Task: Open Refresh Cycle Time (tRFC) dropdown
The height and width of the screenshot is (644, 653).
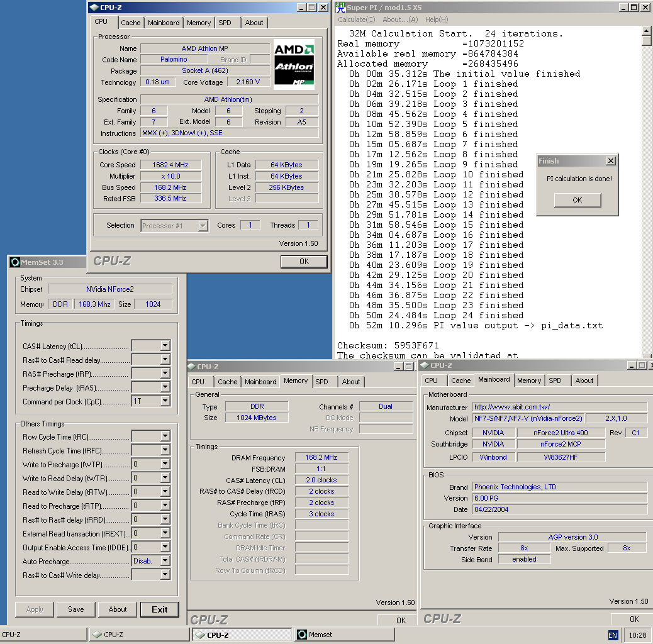Action: click(x=165, y=450)
